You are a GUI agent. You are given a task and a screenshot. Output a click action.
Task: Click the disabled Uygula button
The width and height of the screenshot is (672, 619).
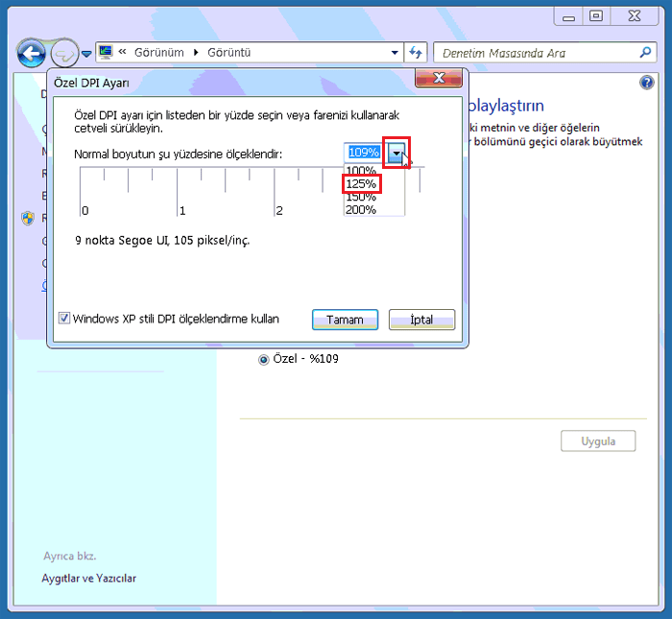[598, 440]
